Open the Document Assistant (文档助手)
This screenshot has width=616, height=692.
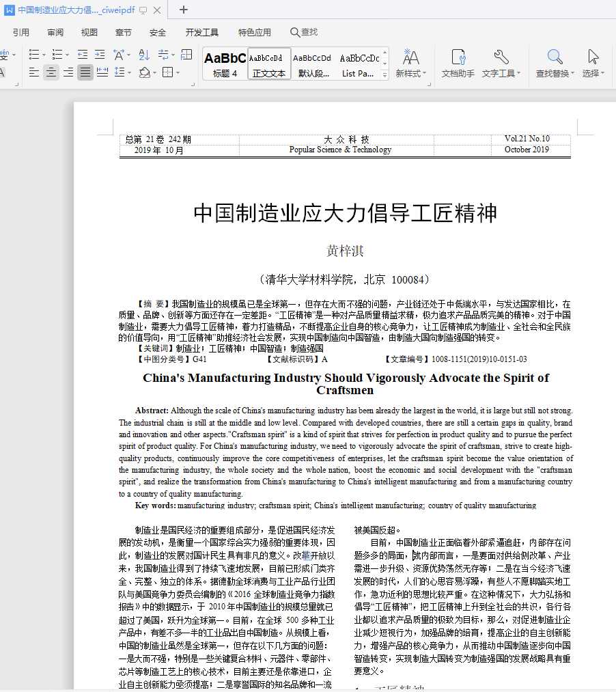pyautogui.click(x=458, y=64)
